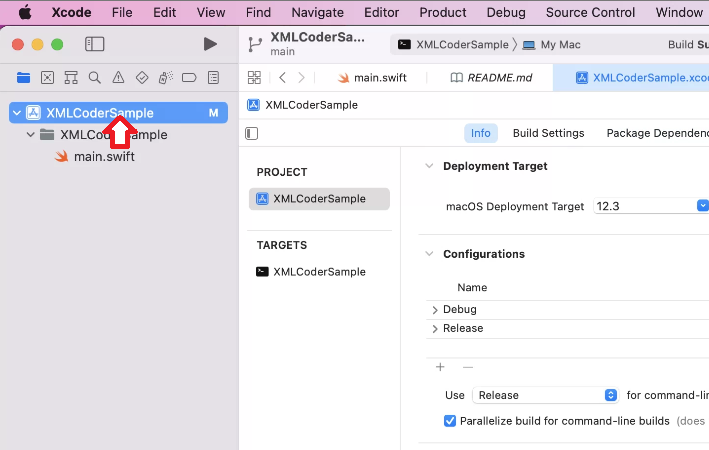Toggle the navigator sidebar icon
Viewport: 709px width, 450px height.
95,44
